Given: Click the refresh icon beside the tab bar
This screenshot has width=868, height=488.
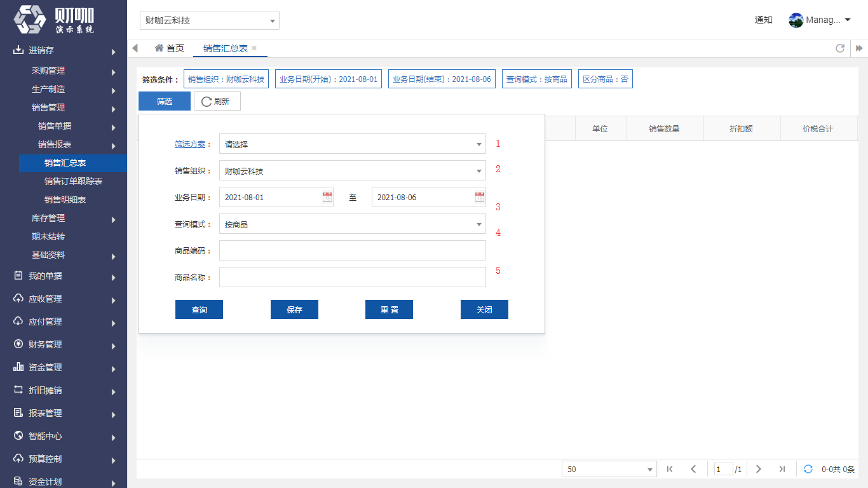Looking at the screenshot, I should 840,48.
